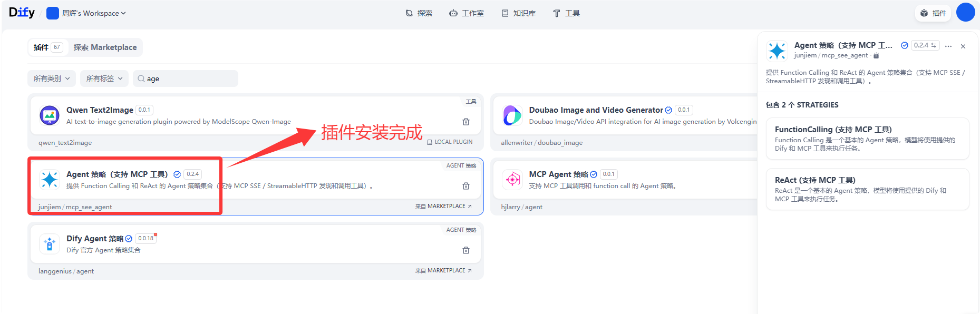The height and width of the screenshot is (314, 980).
Task: Click the MCP Agent 策略 verified badge
Action: (x=594, y=174)
